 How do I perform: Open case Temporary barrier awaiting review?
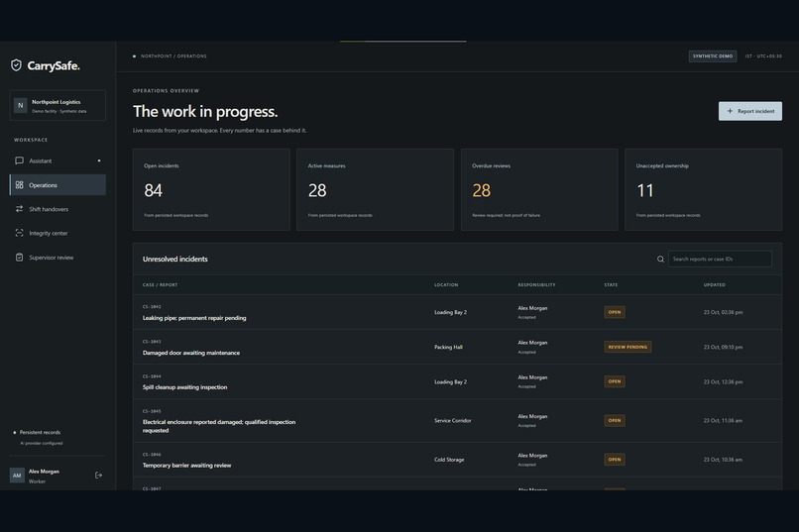186,466
